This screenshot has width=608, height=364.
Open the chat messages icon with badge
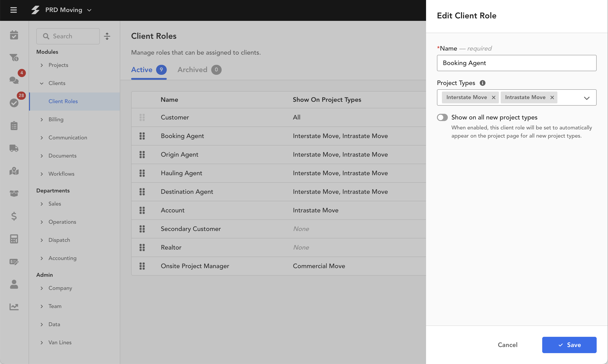(x=14, y=80)
